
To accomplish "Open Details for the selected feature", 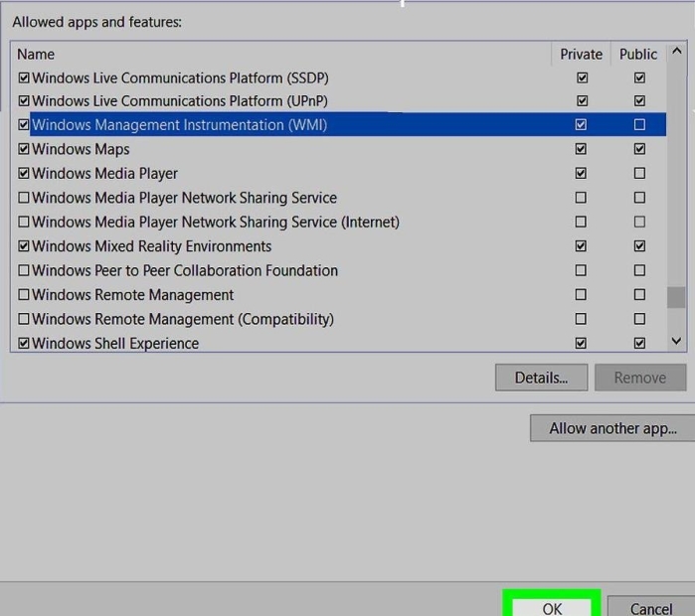I will (541, 378).
